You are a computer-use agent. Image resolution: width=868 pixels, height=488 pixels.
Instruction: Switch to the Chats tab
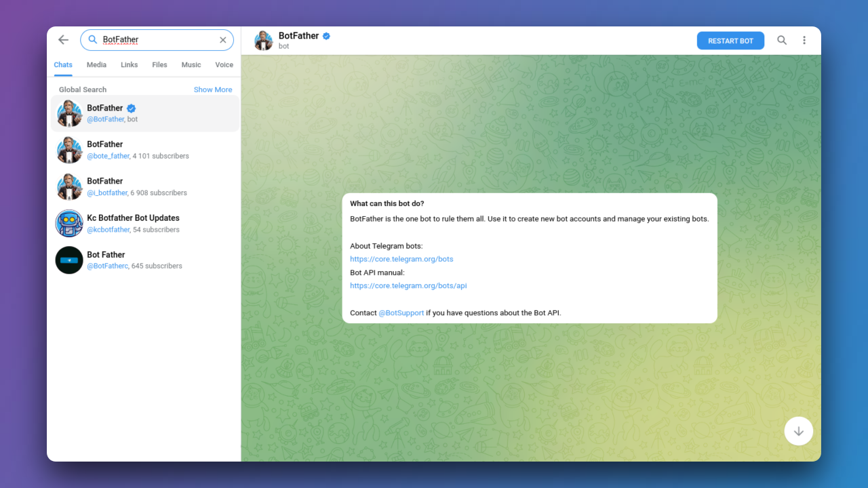point(63,65)
